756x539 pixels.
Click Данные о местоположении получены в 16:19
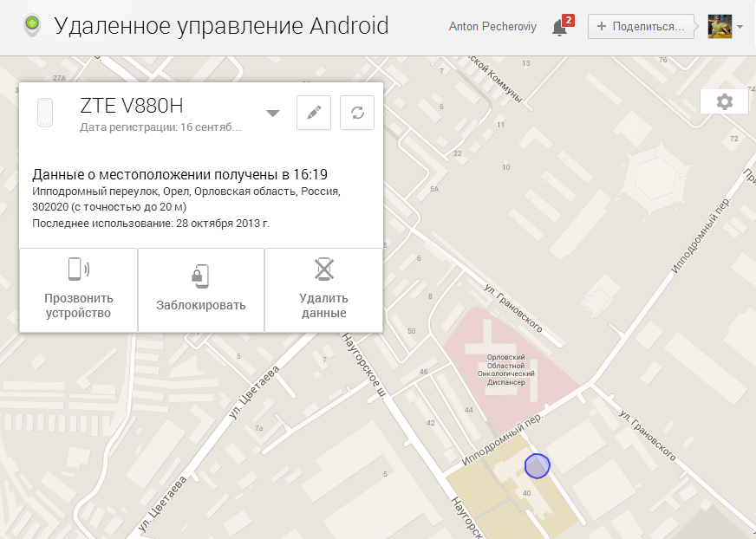tap(179, 174)
